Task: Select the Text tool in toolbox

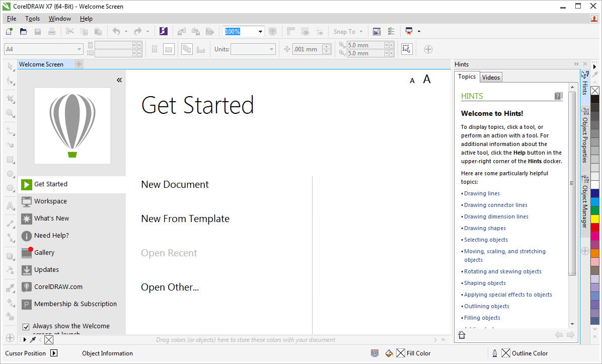Action: point(11,206)
